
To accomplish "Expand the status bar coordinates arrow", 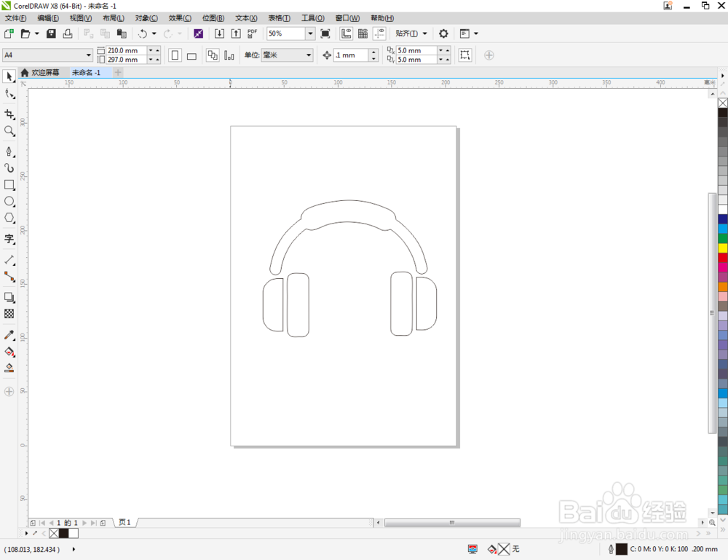I will pos(74,549).
